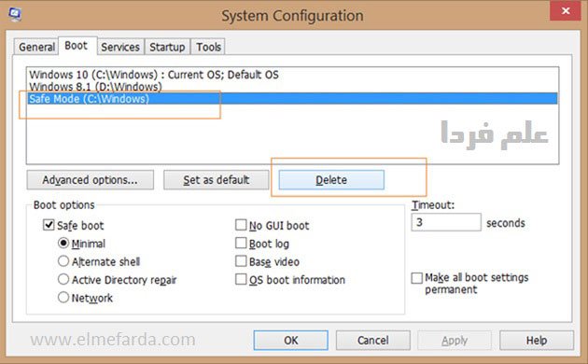
Task: Uncheck the Safe boot checkbox
Action: tap(49, 225)
